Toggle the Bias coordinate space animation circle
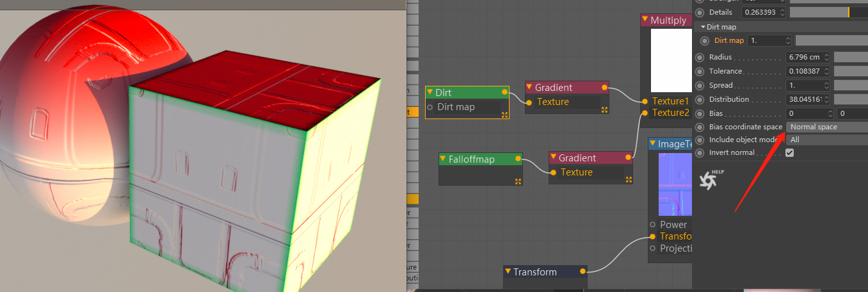Screen dimensions: 868x292 tap(699, 127)
